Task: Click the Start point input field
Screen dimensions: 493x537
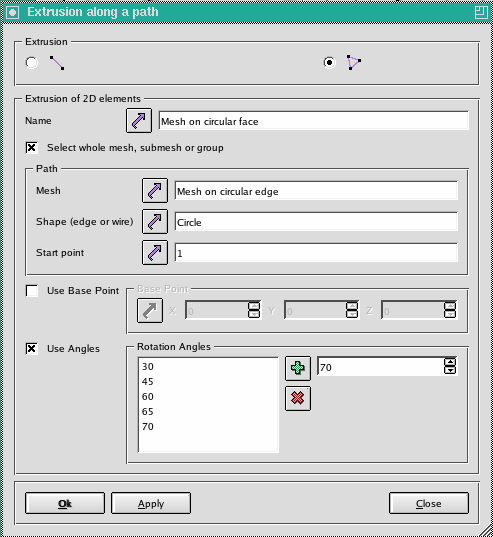Action: tap(316, 253)
